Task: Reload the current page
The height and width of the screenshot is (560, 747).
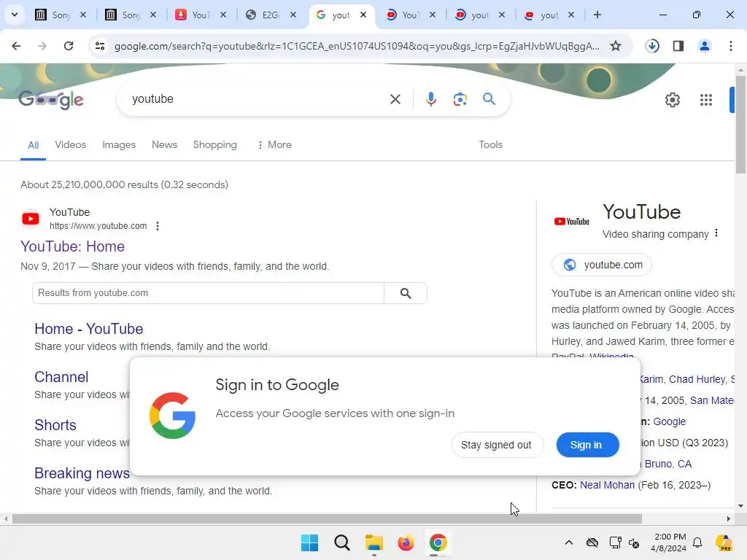Action: tap(69, 46)
